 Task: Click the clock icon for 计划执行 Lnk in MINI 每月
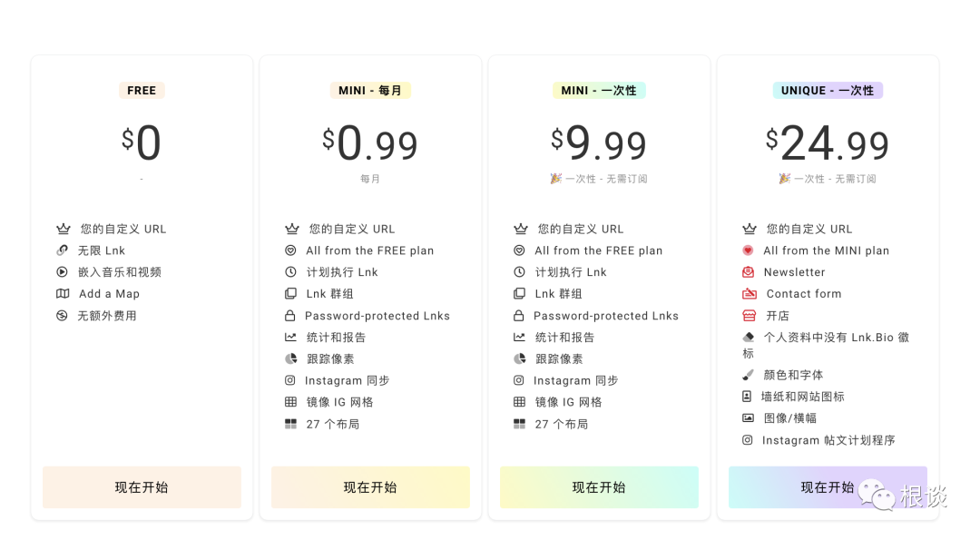pos(290,272)
